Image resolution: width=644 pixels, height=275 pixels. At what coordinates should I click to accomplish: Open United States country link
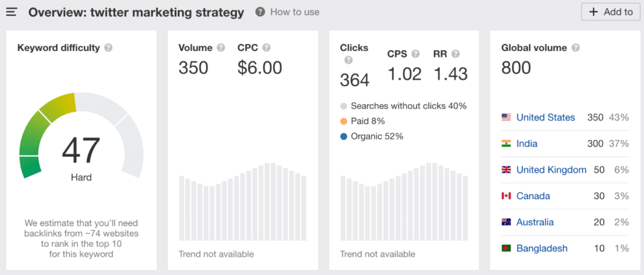(545, 117)
